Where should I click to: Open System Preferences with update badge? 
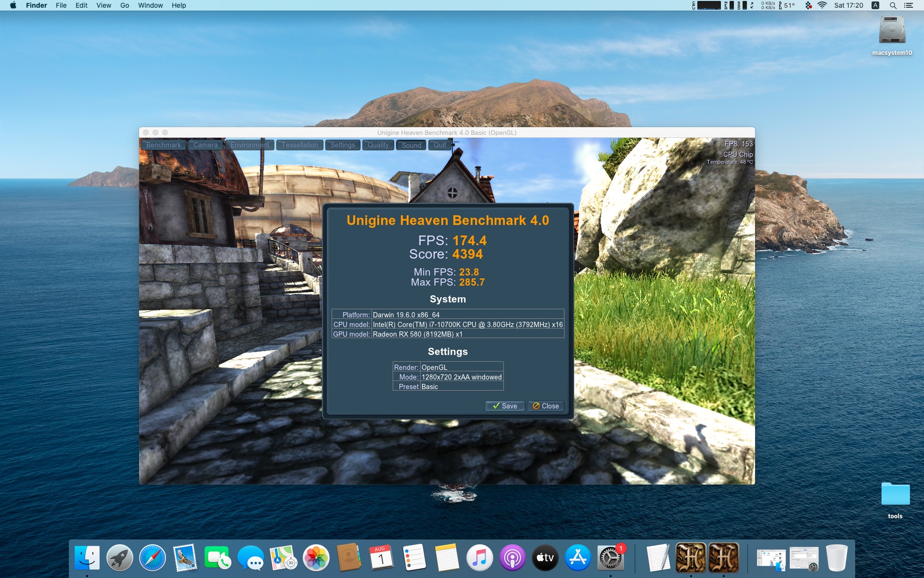click(610, 558)
